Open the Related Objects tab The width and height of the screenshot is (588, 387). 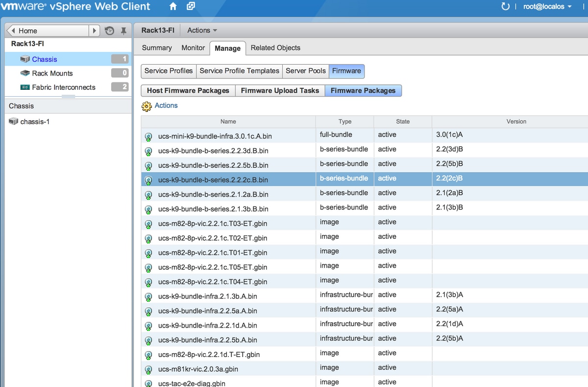coord(275,48)
